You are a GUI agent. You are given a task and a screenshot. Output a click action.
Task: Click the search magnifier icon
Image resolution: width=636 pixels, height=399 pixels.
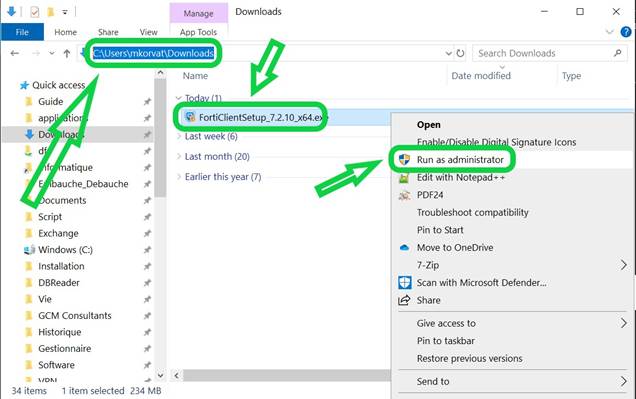[618, 53]
